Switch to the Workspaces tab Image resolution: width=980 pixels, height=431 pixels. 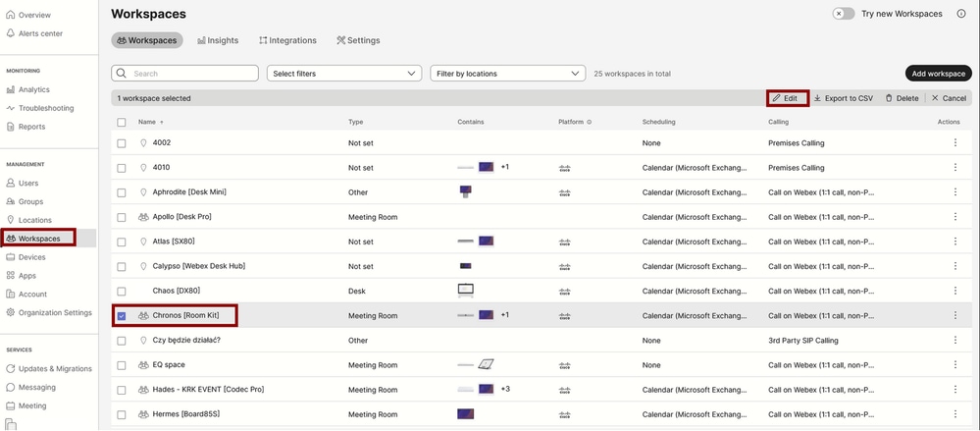point(147,40)
